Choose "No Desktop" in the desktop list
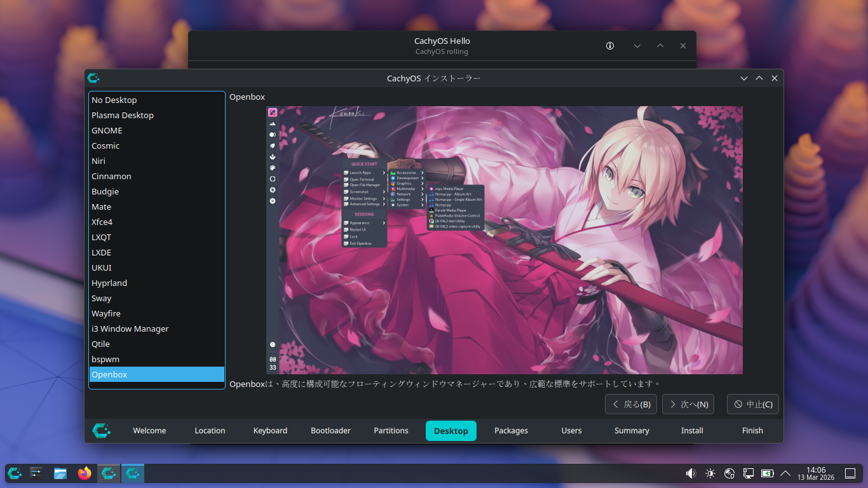This screenshot has height=488, width=868. pos(157,100)
